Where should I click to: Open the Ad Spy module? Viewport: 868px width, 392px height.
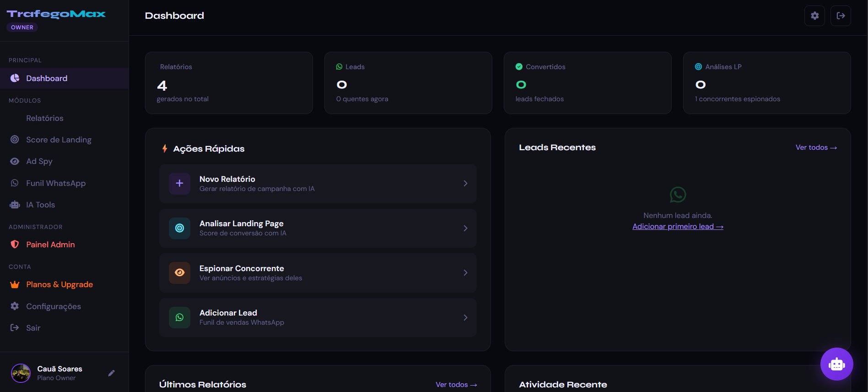(64, 161)
